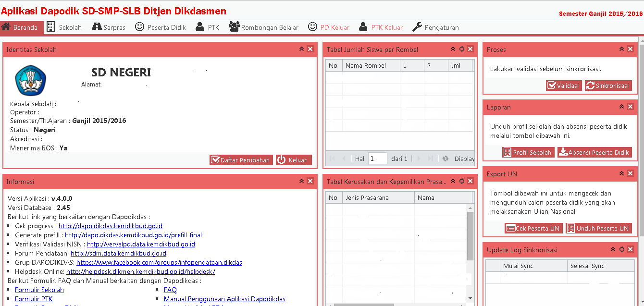Sort by Mulai Sync column header
The image size is (644, 306).
(533, 266)
